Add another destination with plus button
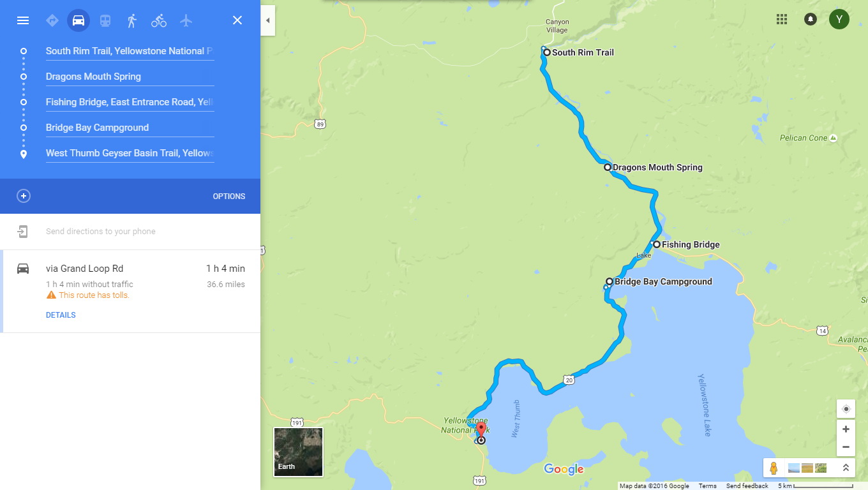 point(24,196)
